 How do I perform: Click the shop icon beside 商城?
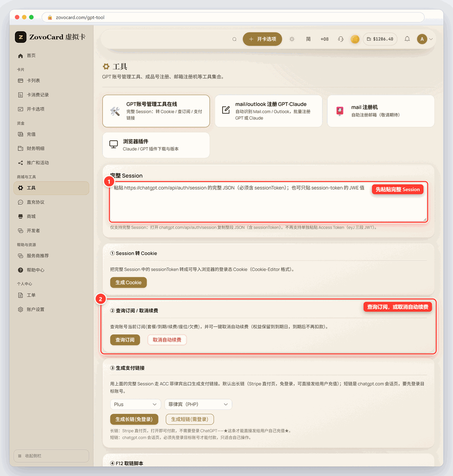pos(20,216)
